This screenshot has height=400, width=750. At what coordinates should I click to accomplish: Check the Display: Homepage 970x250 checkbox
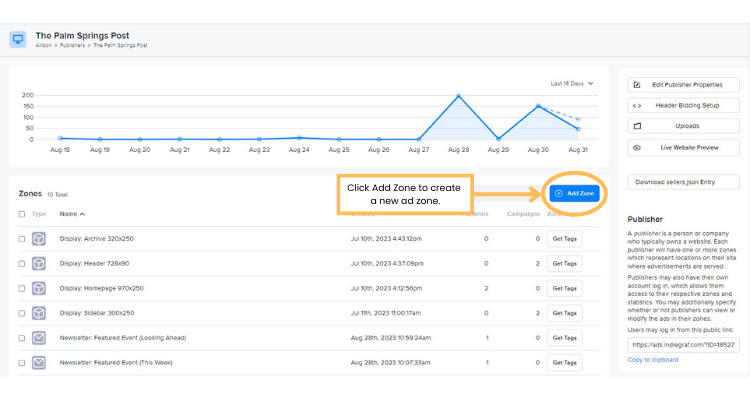22,288
